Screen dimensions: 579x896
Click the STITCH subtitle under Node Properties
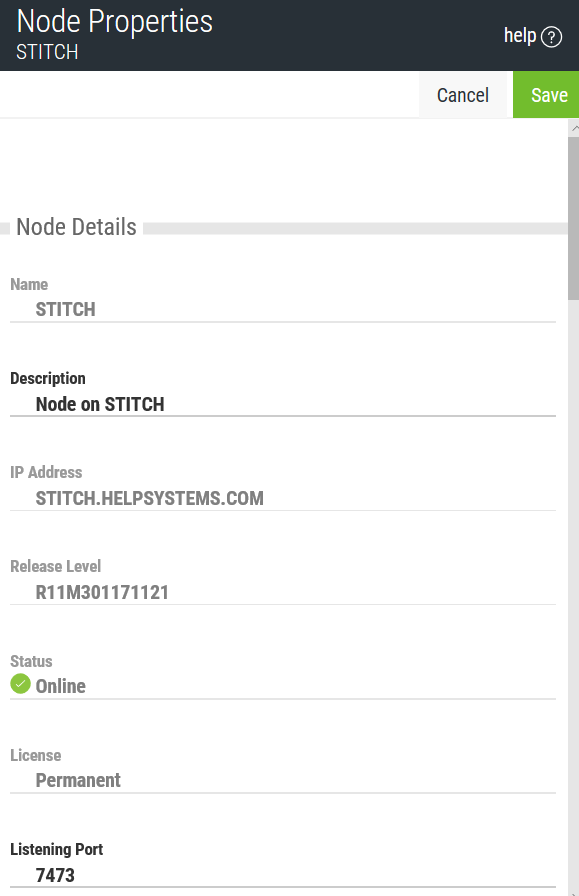(x=47, y=51)
